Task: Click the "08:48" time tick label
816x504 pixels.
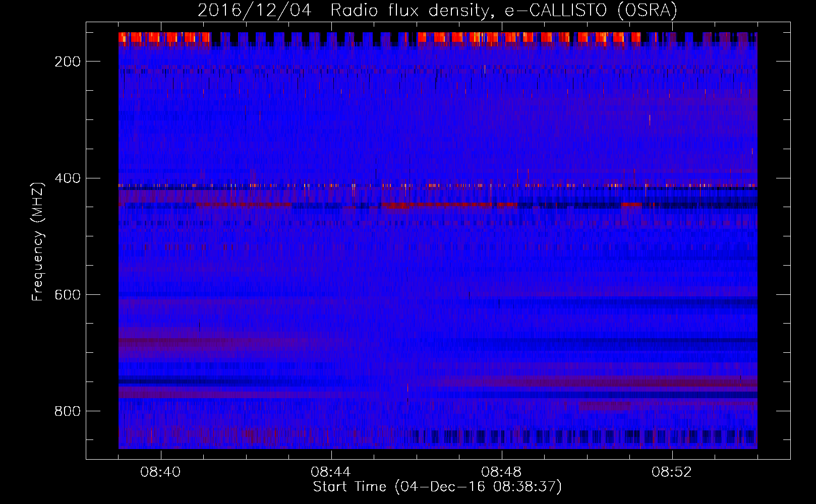Action: coord(501,472)
